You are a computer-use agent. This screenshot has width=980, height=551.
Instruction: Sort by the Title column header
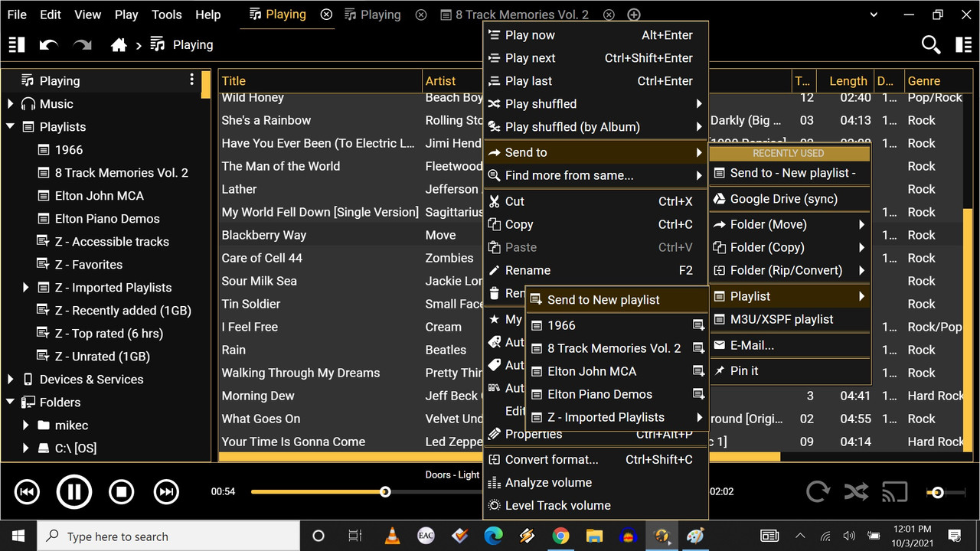pyautogui.click(x=320, y=80)
